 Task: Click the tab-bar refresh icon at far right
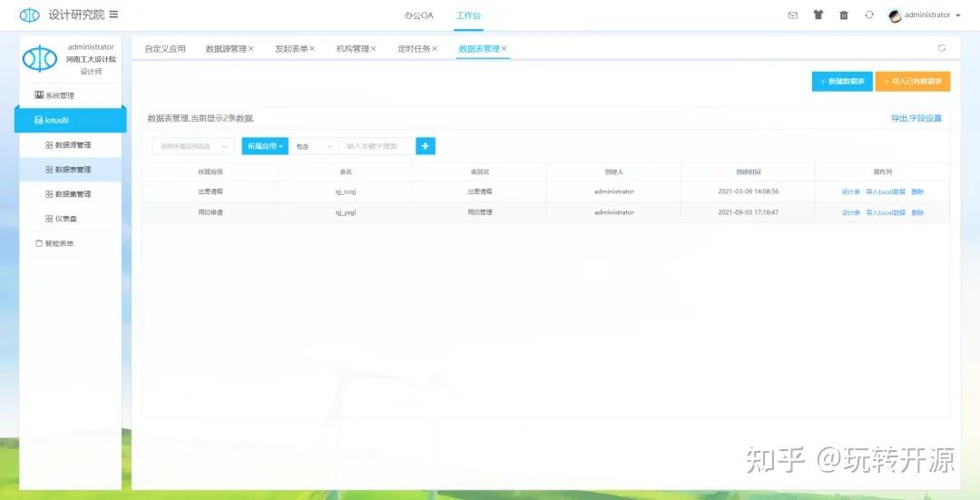pyautogui.click(x=941, y=48)
